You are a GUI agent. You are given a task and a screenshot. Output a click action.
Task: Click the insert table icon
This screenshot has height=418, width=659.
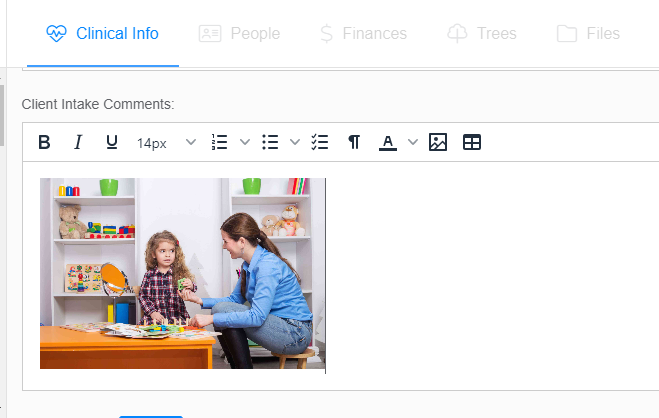pyautogui.click(x=472, y=142)
